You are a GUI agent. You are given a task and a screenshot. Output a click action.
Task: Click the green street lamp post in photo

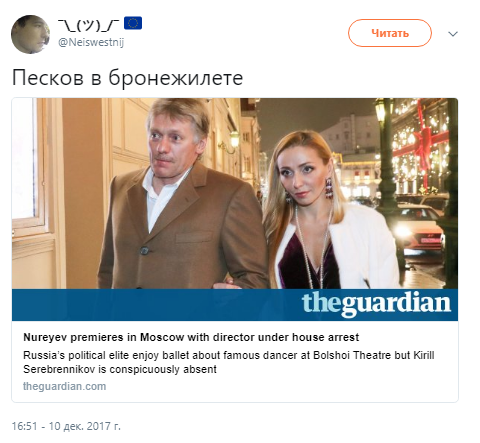pyautogui.click(x=386, y=157)
